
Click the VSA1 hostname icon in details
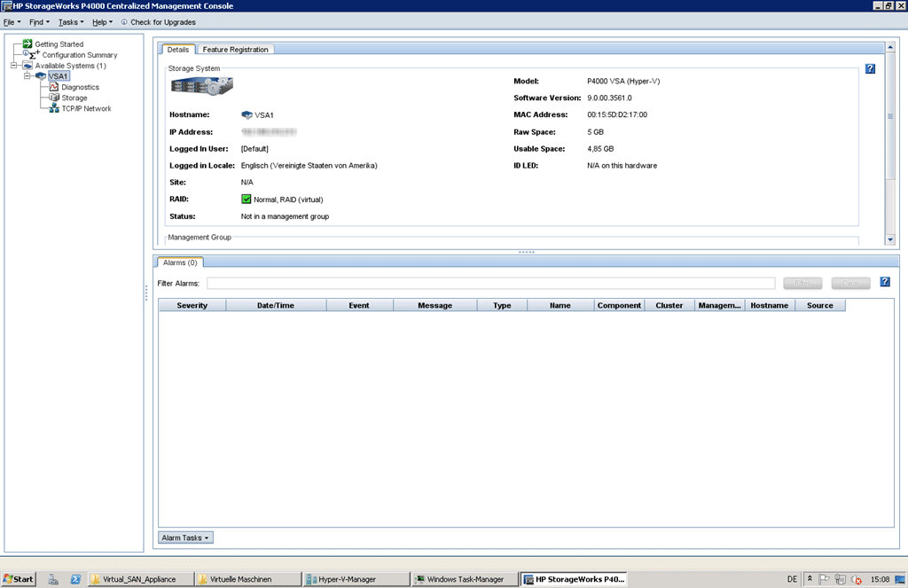(247, 114)
